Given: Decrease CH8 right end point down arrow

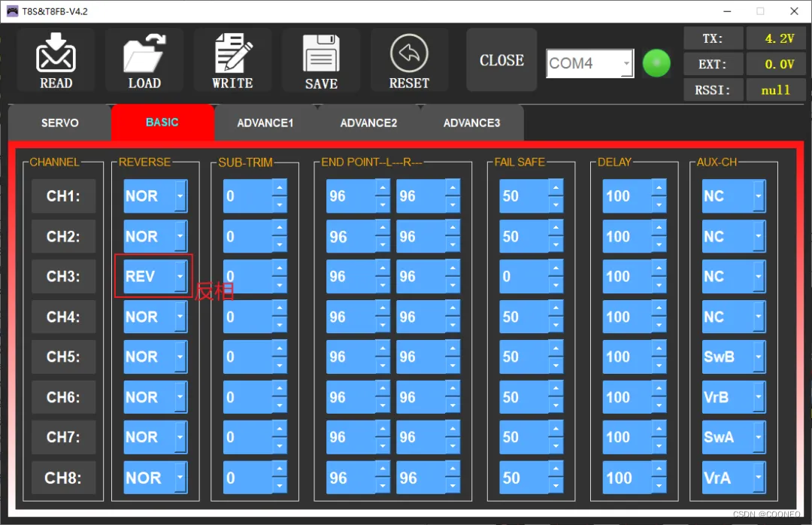Looking at the screenshot, I should coord(453,486).
